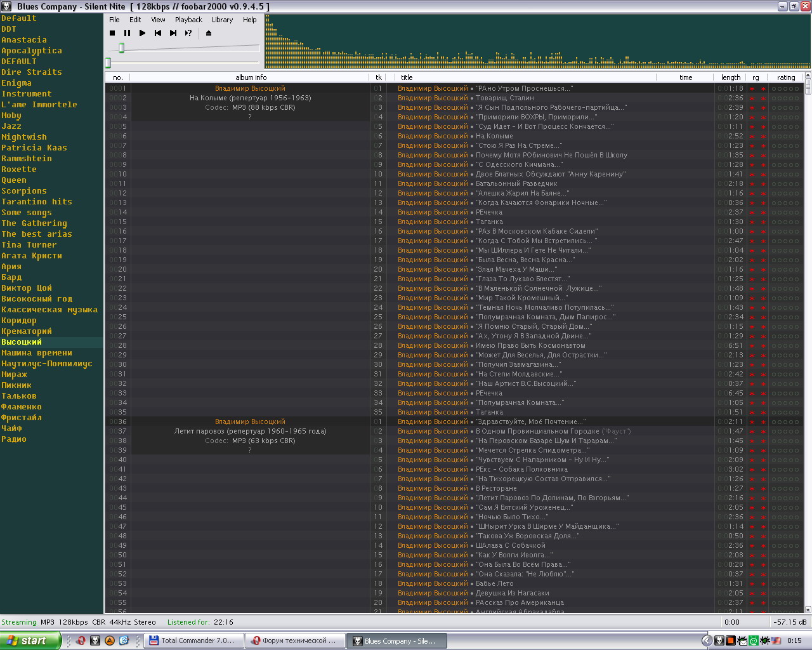Select track 'РЕкс - Собака Полковника'
This screenshot has height=650, width=812.
521,470
